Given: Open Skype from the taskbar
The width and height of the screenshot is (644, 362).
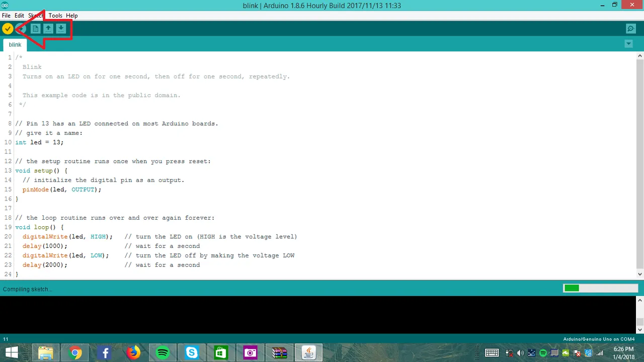Looking at the screenshot, I should point(192,353).
